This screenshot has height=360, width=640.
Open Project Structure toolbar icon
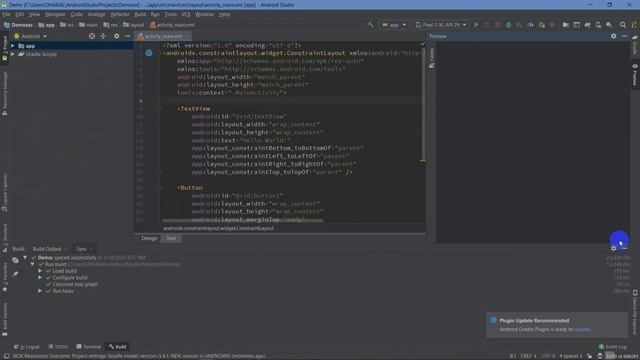pos(566,25)
